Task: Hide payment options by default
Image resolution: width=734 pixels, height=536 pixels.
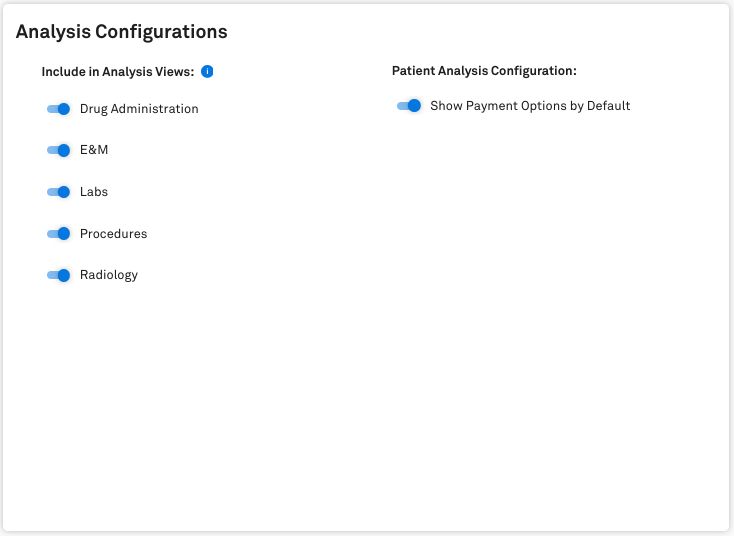Action: [409, 106]
